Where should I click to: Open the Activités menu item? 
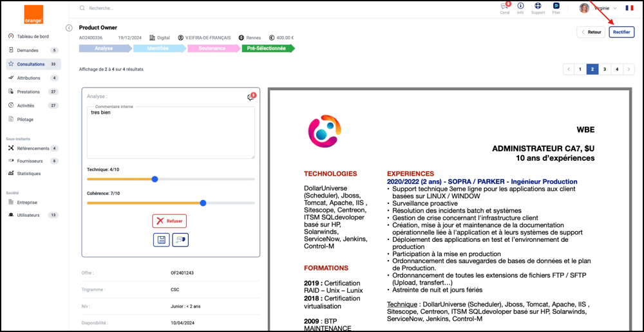[33, 106]
